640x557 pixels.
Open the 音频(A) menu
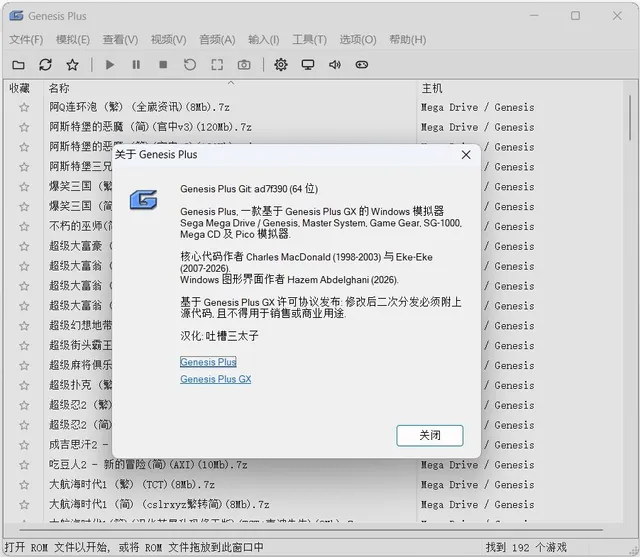point(217,40)
